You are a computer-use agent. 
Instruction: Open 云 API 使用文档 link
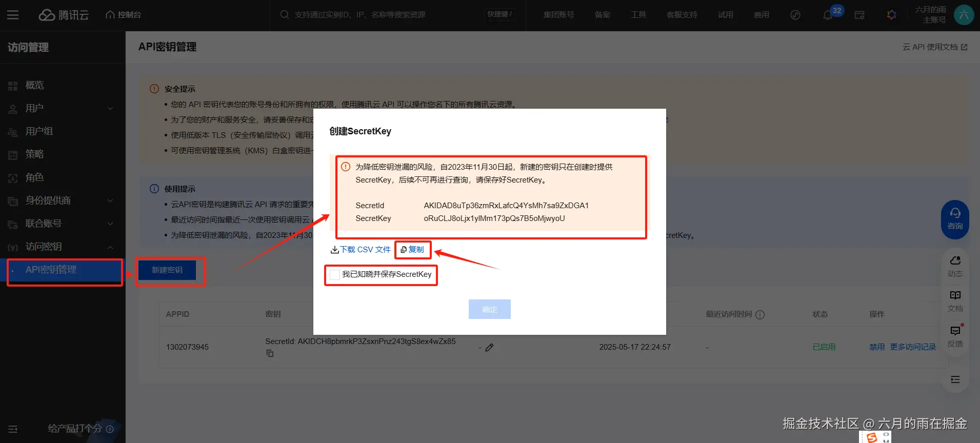click(x=935, y=47)
